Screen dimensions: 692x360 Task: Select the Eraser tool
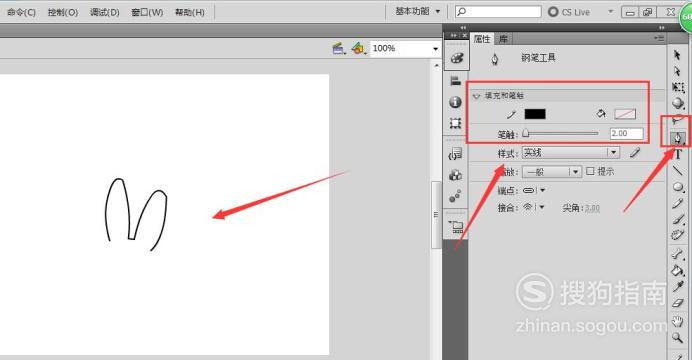point(678,304)
